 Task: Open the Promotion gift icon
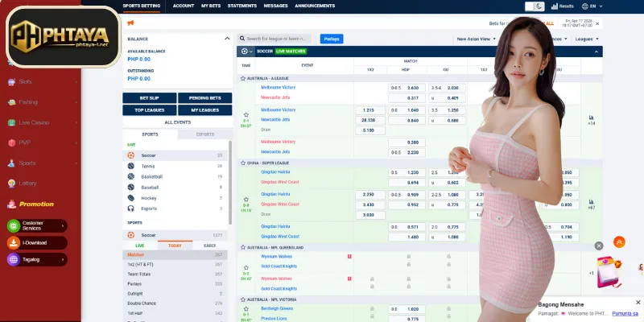11,204
